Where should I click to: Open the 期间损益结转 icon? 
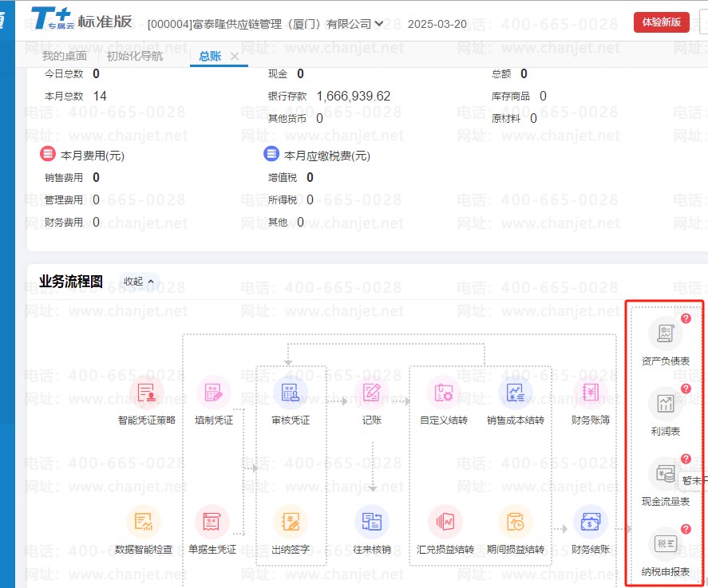(515, 523)
